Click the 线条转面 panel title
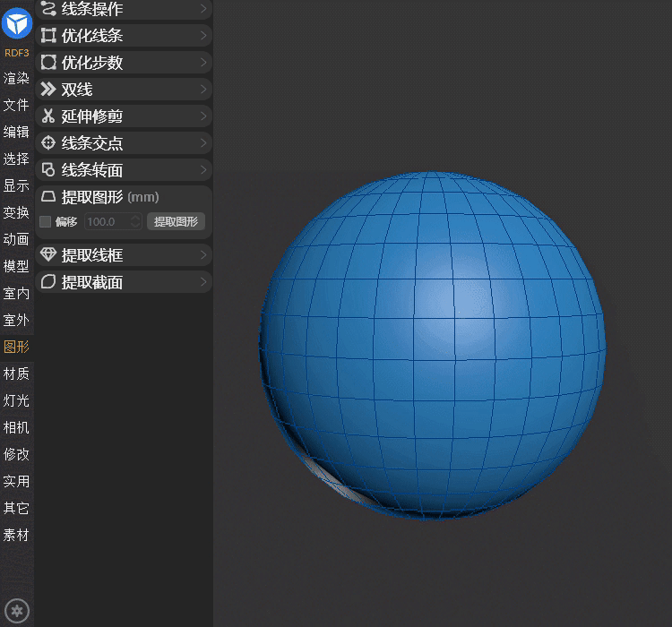Image resolution: width=672 pixels, height=627 pixels. (x=92, y=170)
